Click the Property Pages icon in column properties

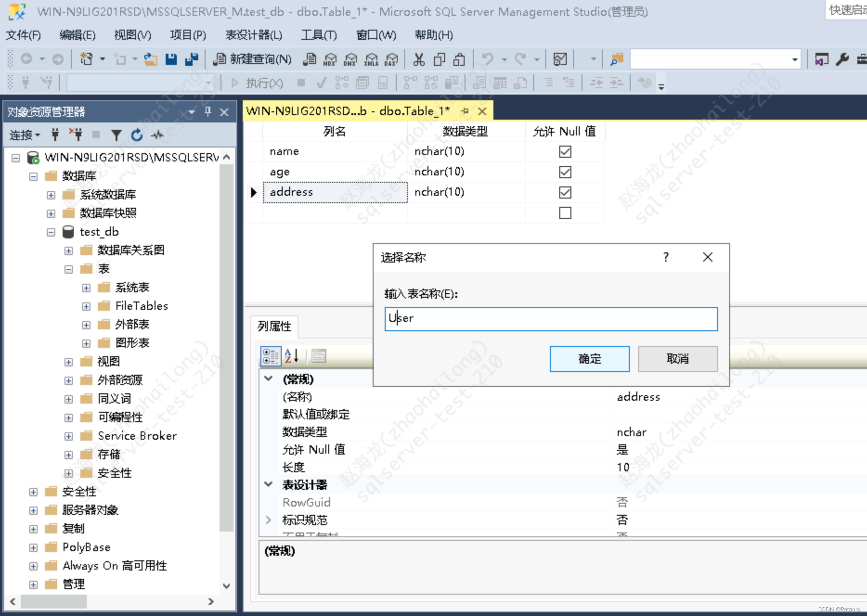(x=319, y=356)
